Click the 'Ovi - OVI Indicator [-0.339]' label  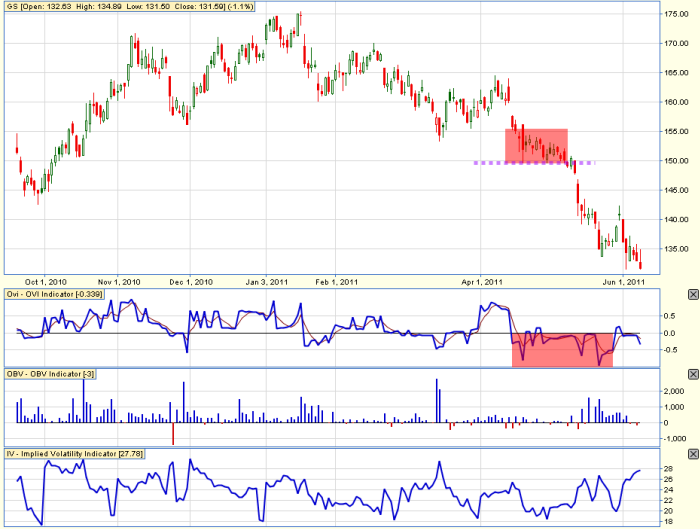click(54, 294)
